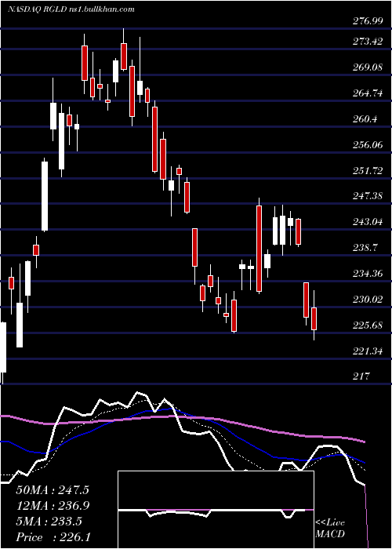Click the 251.72 price axis label

tap(368, 170)
